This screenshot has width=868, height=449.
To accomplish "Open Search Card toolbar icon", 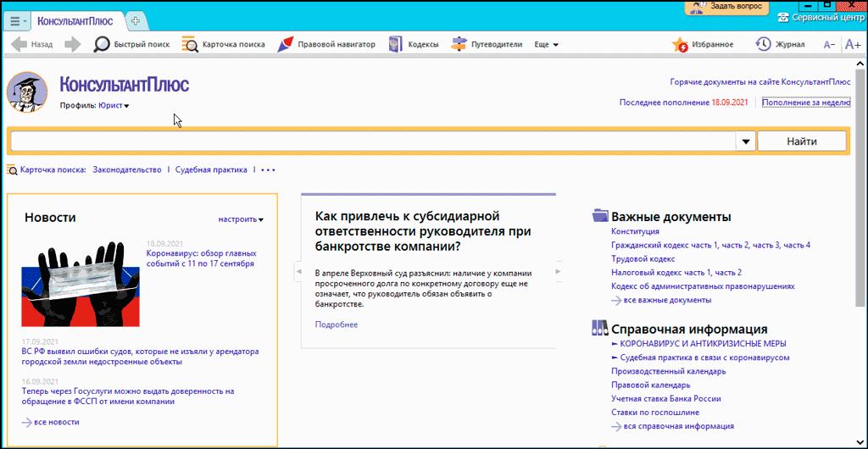I will pyautogui.click(x=190, y=44).
